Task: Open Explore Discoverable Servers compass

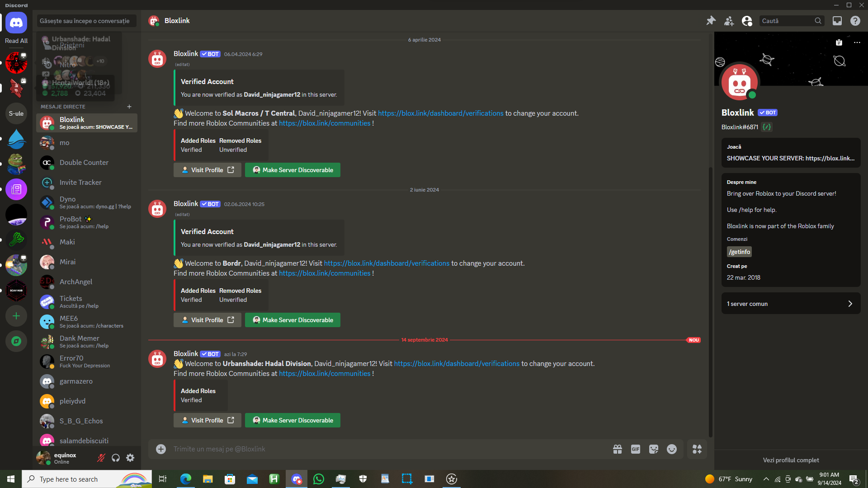Action: (16, 341)
